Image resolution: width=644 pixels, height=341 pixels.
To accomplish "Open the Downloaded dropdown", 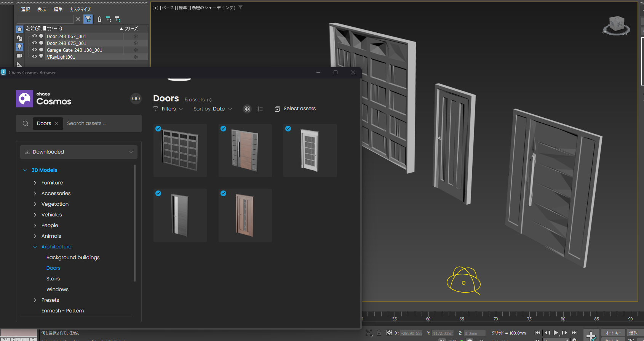I will click(79, 152).
